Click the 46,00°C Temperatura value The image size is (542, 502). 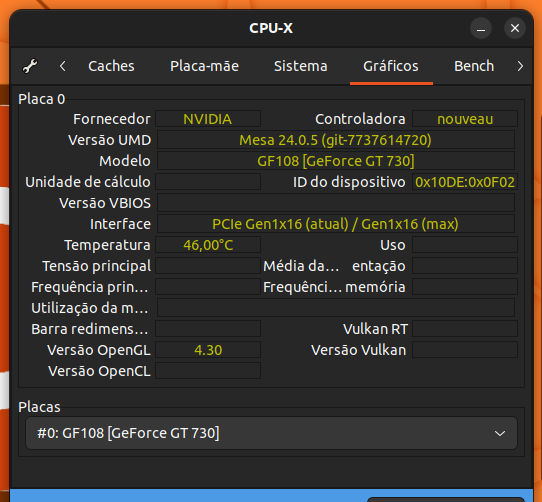click(x=208, y=245)
